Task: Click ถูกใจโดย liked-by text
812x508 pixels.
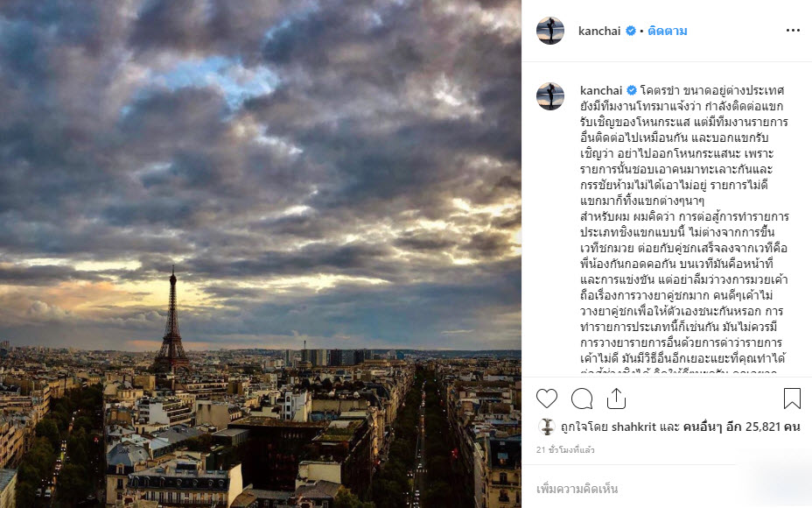Action: point(584,427)
